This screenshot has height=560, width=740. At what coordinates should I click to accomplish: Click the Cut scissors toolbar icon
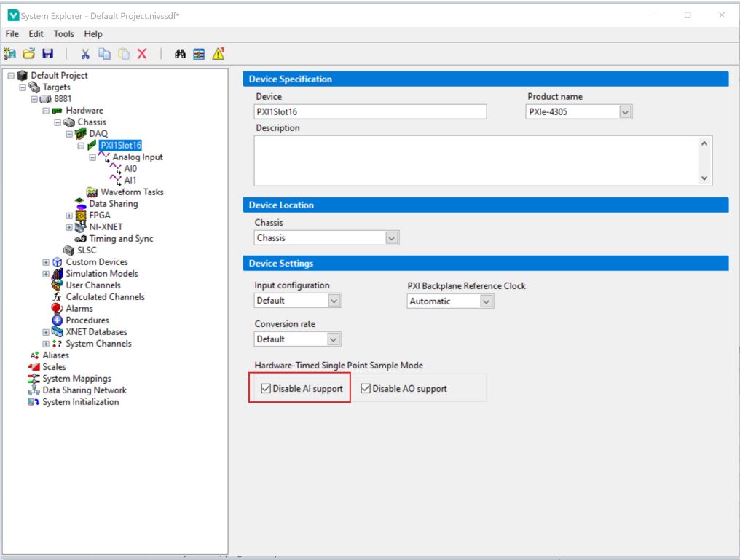85,54
